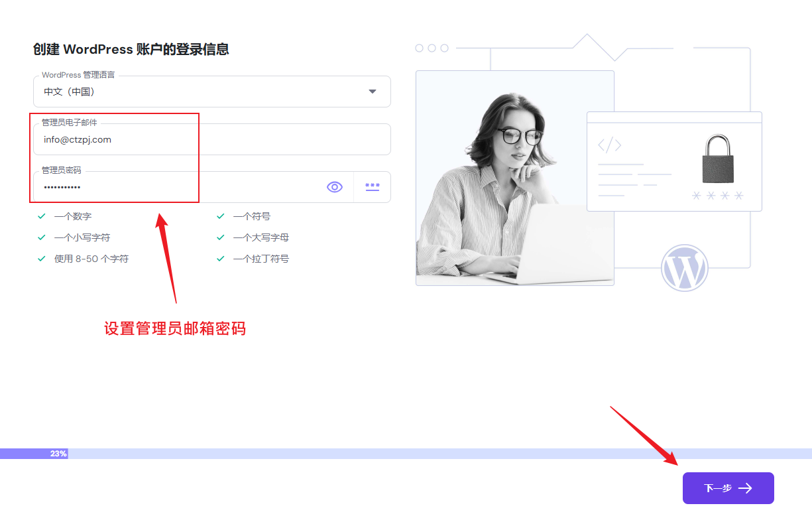Click the generate password asterisks icon

point(372,187)
